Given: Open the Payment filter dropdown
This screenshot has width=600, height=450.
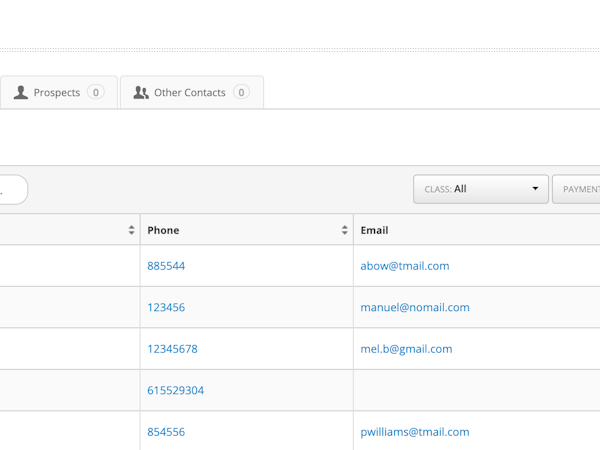Looking at the screenshot, I should [578, 189].
